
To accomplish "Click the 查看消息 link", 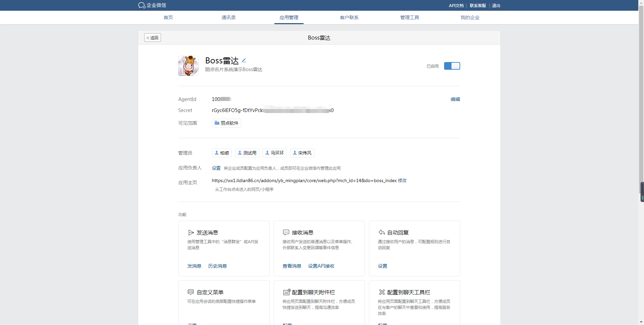I will click(292, 266).
